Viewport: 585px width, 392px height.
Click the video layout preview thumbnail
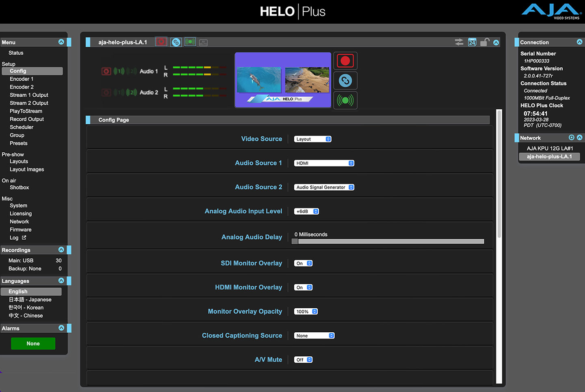(x=283, y=80)
